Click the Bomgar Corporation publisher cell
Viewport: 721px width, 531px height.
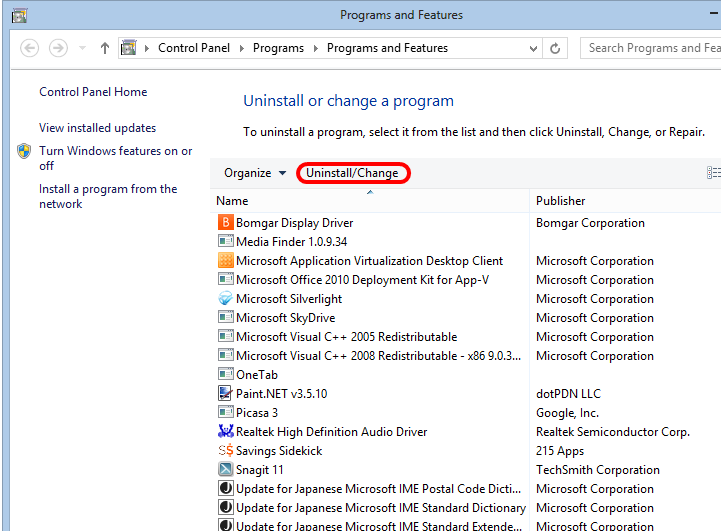pyautogui.click(x=590, y=223)
